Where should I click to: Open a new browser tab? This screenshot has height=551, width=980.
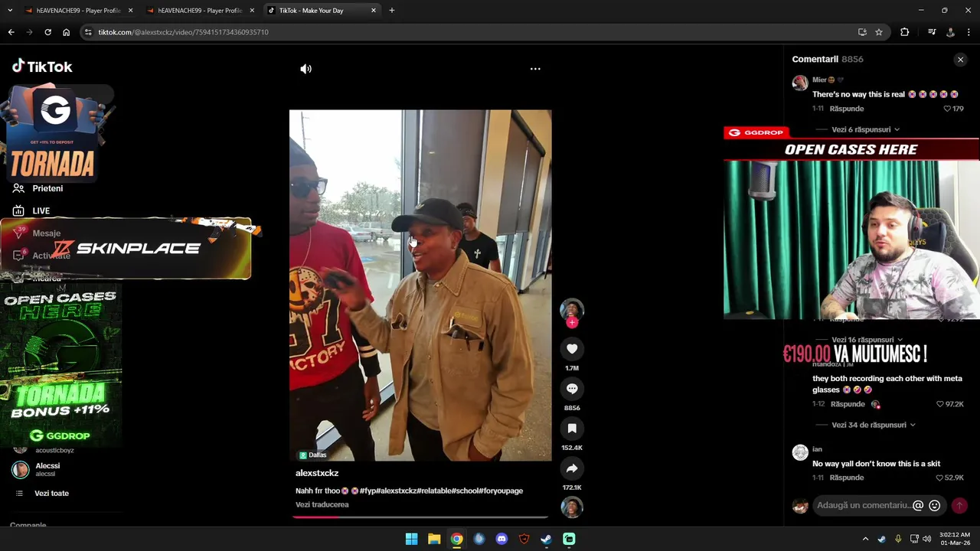click(392, 11)
